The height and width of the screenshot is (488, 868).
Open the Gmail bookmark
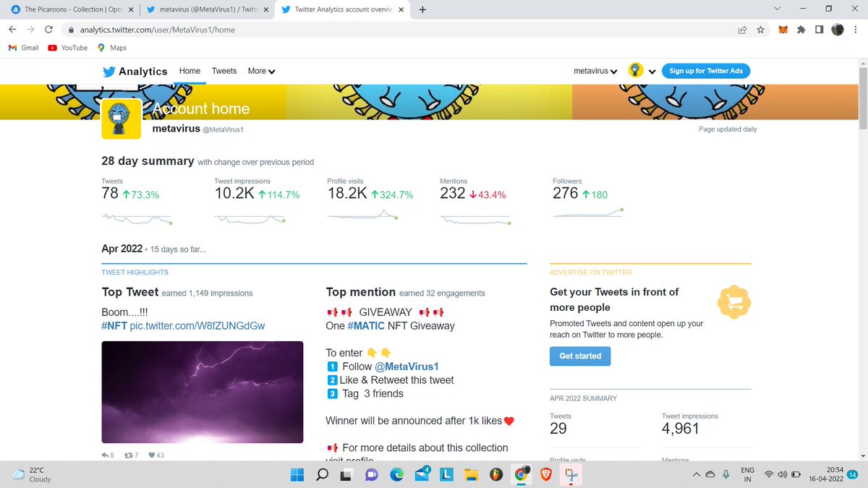click(x=23, y=48)
